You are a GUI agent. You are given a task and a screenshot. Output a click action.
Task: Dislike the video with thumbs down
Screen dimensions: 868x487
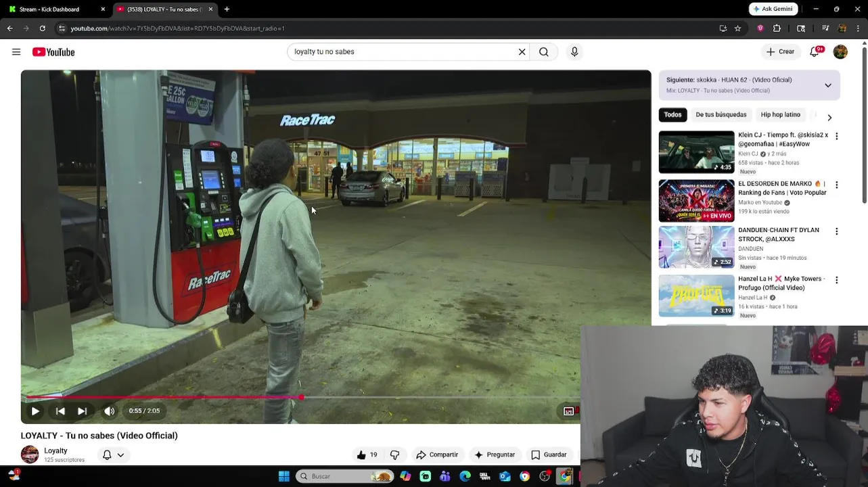tap(395, 455)
